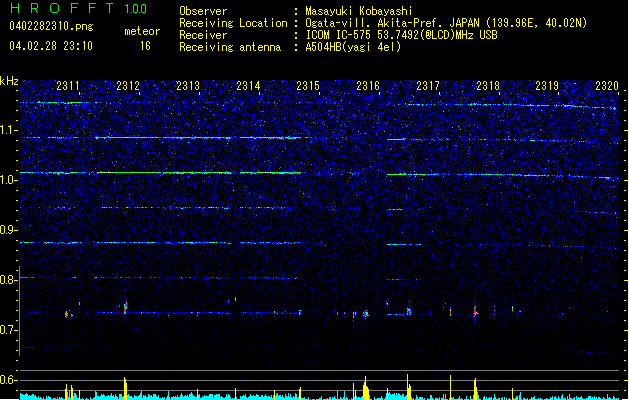
Task: Click time marker 2313
Action: coord(188,86)
